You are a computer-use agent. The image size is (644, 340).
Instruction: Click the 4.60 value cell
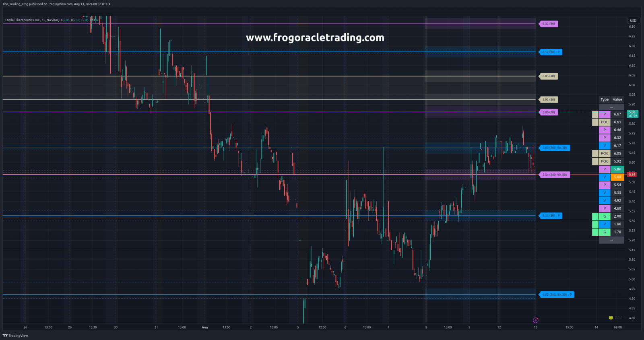tap(617, 208)
